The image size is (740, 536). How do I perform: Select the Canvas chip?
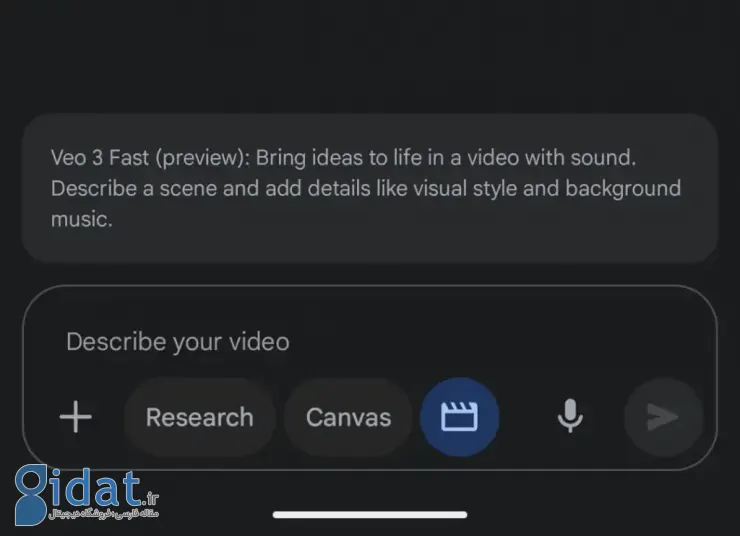348,417
